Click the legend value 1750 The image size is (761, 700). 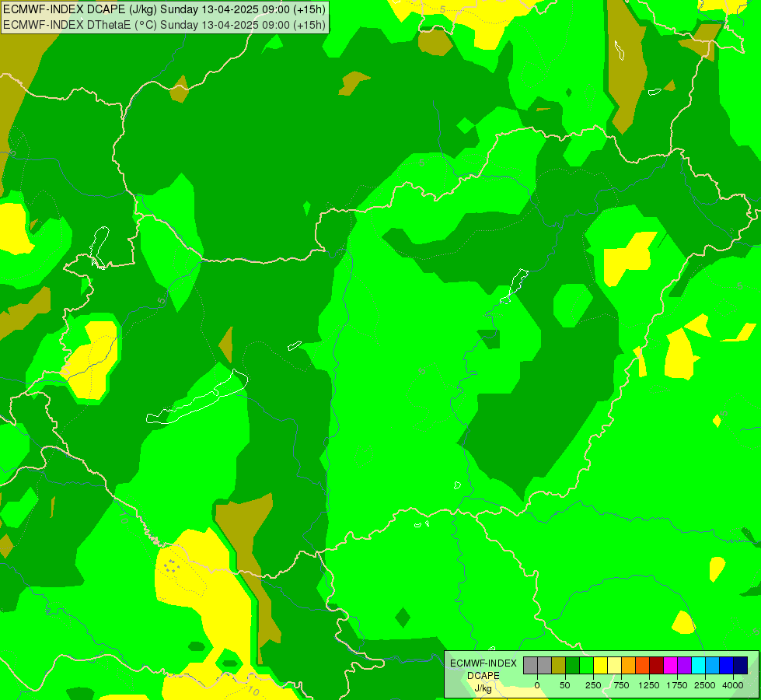point(677,685)
